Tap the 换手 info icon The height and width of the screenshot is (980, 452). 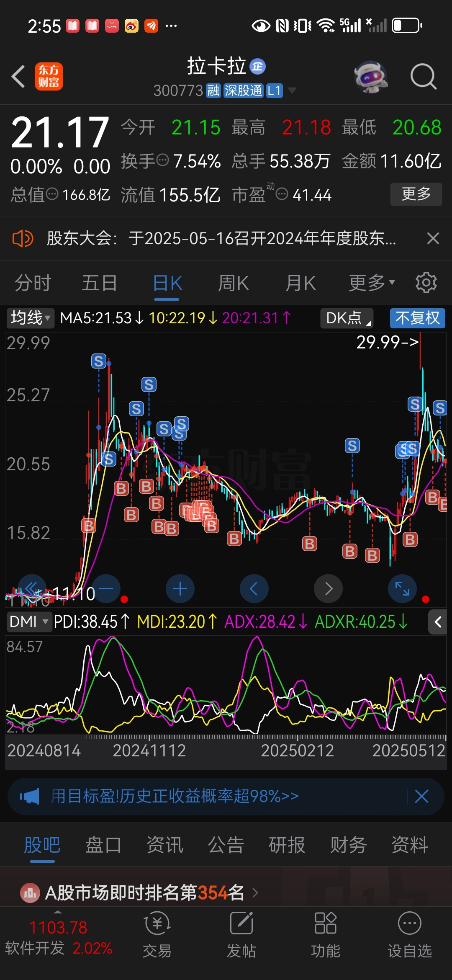pos(162,160)
